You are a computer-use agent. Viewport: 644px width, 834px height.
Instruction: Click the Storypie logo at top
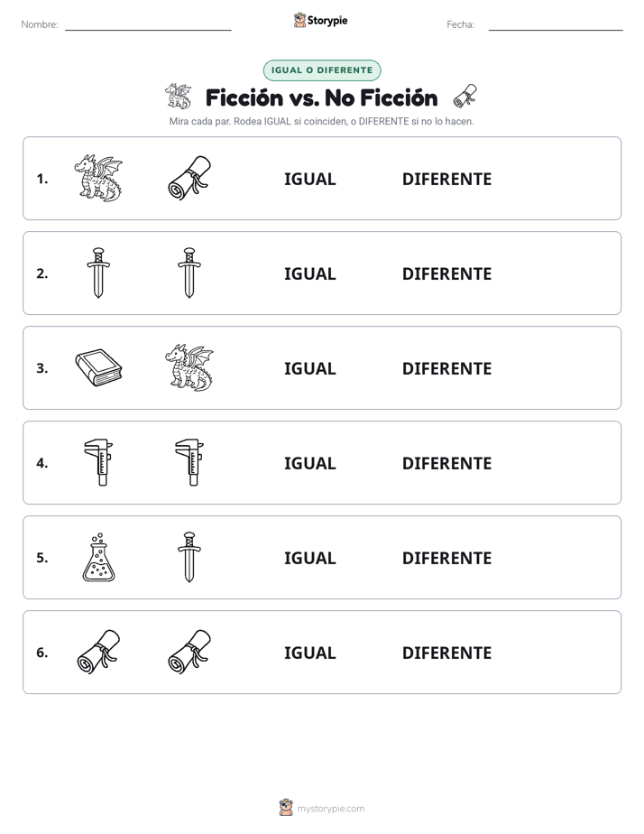321,20
